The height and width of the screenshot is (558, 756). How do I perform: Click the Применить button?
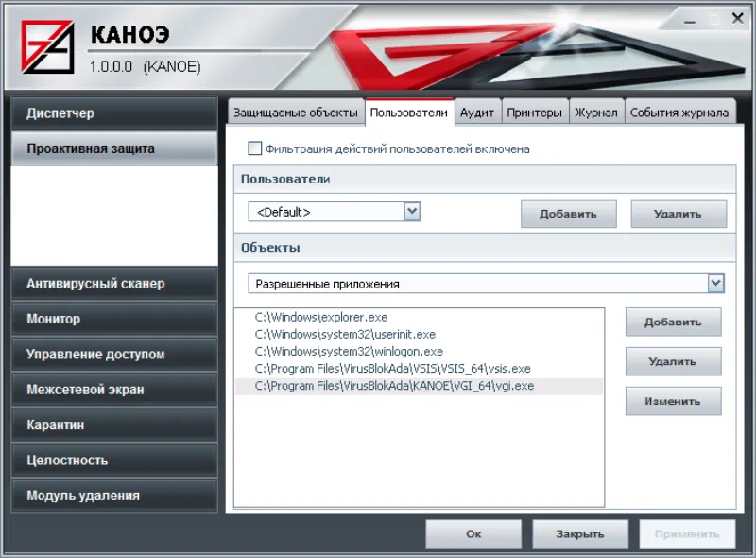(687, 533)
